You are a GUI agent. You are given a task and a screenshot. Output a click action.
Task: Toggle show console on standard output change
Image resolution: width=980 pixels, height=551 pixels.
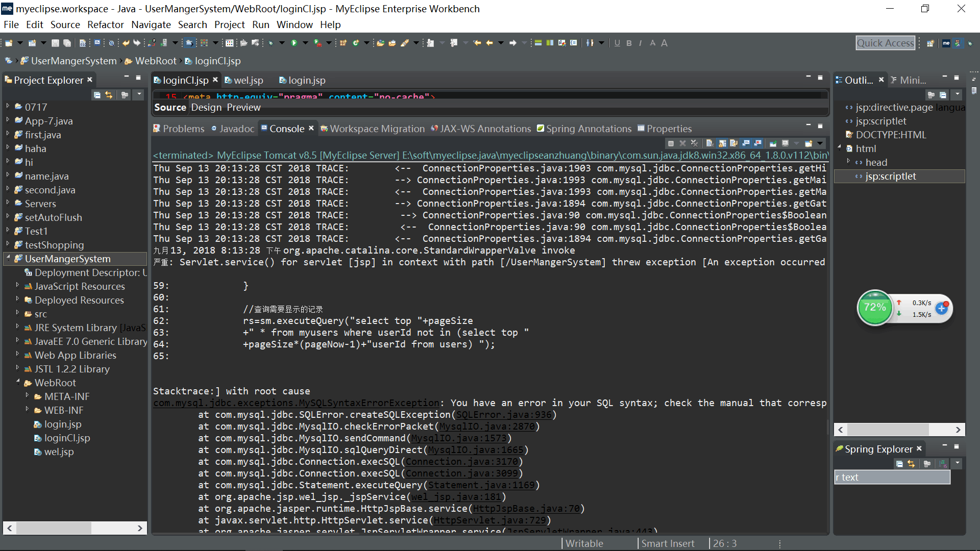(x=746, y=143)
